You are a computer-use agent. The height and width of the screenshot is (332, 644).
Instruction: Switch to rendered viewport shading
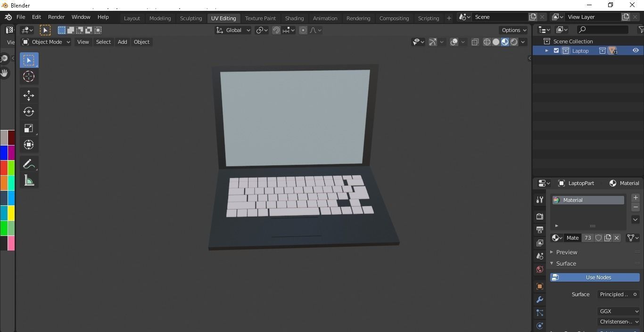click(514, 42)
